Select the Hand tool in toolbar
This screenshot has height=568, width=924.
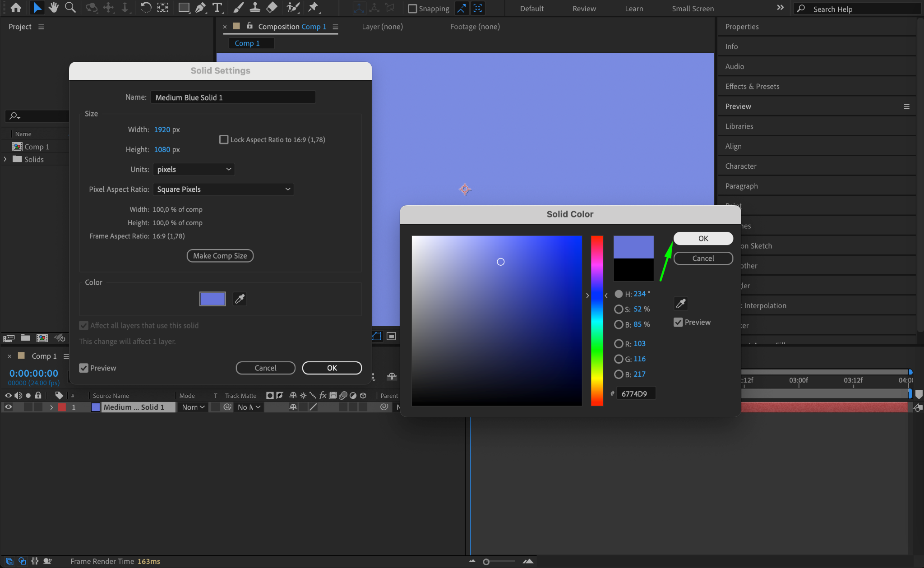54,8
